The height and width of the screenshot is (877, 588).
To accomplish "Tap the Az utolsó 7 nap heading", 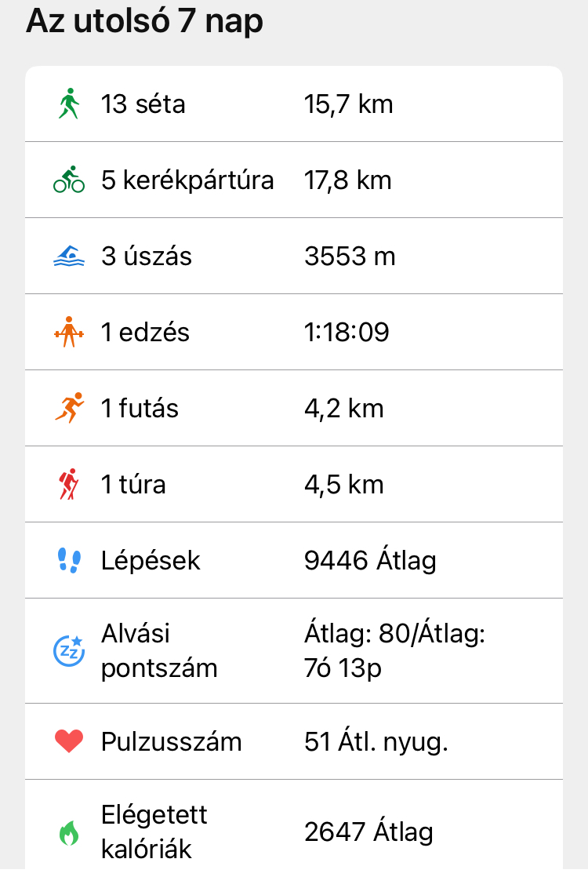I will point(144,21).
